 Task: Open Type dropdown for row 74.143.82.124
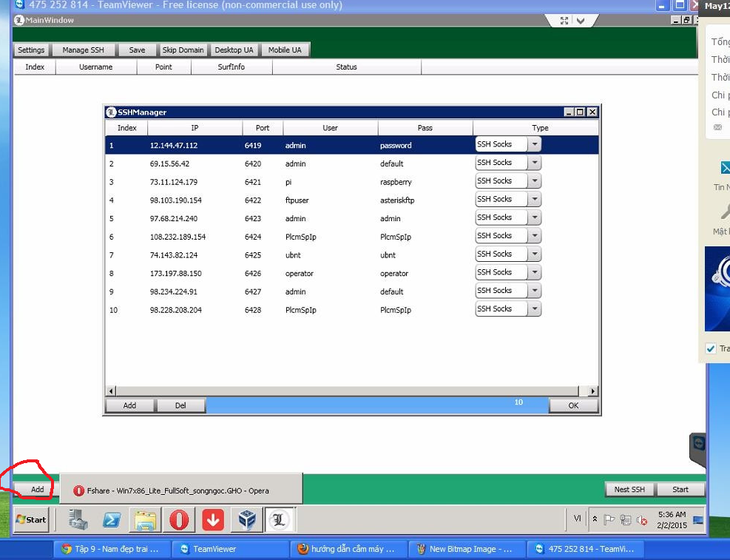[x=535, y=254]
